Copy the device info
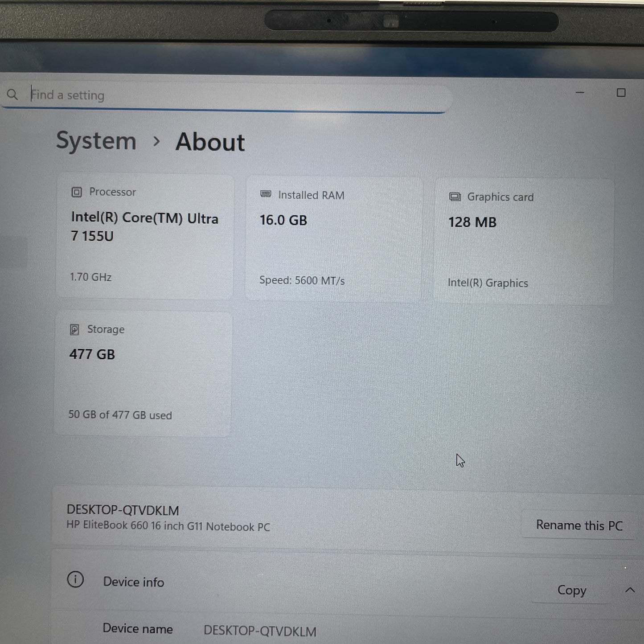Viewport: 644px width, 644px height. coord(572,590)
